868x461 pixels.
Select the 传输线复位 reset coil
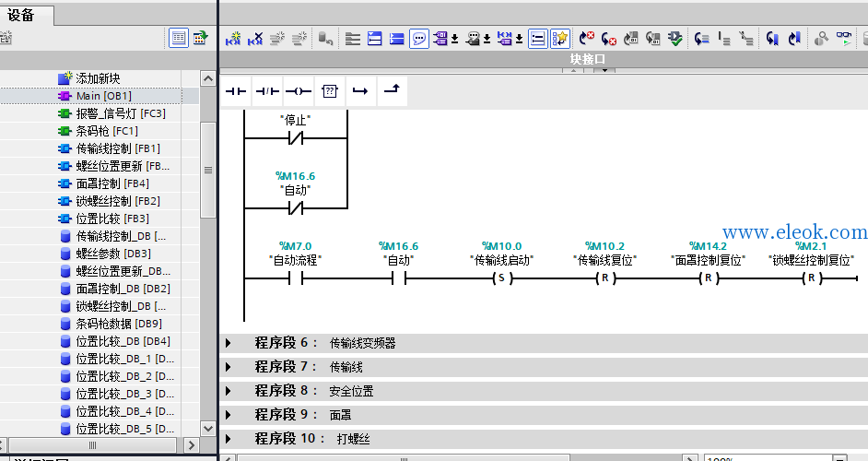tap(605, 278)
